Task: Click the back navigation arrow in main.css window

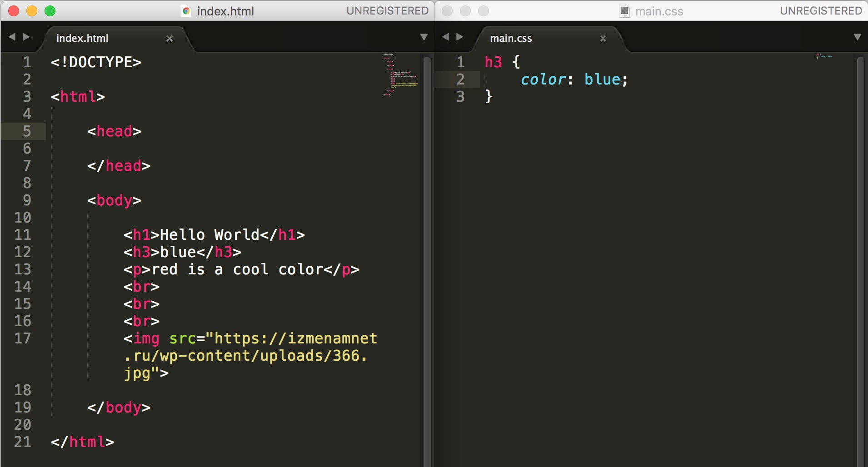Action: [x=446, y=37]
